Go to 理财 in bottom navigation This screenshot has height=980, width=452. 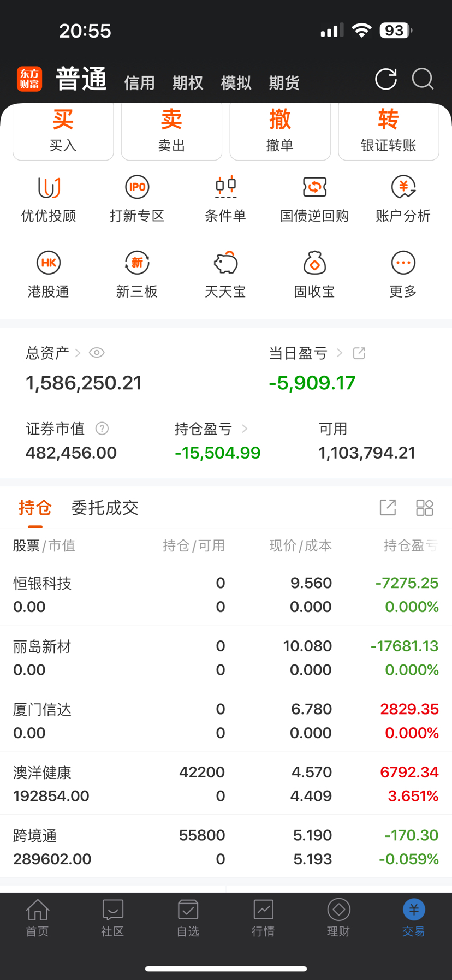click(338, 918)
